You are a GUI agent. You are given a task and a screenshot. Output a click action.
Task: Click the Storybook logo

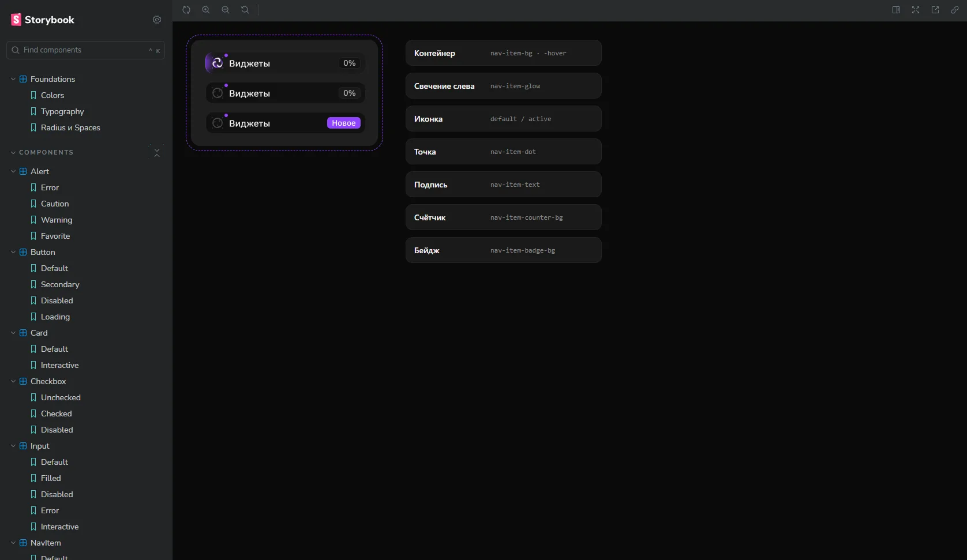(43, 20)
